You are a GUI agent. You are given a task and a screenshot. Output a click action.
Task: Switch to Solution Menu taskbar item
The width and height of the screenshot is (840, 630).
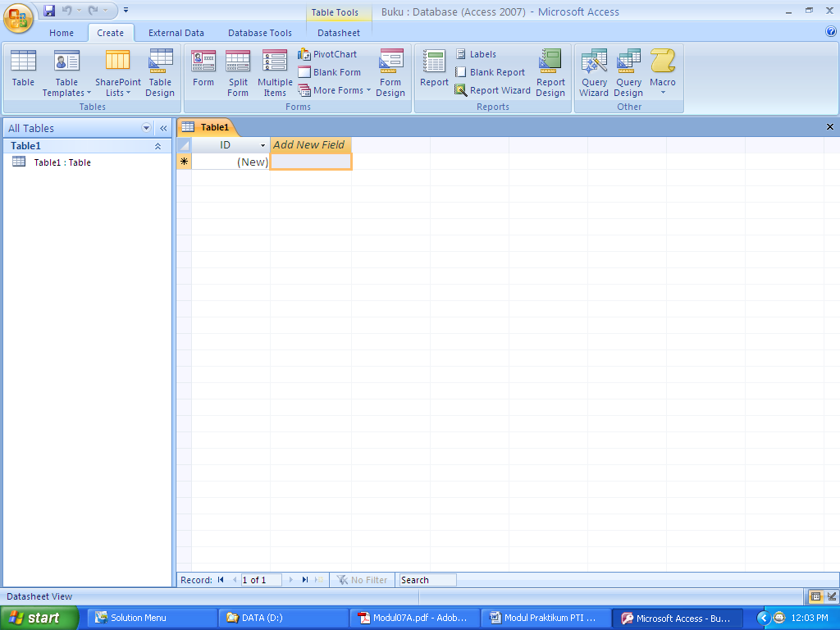pos(152,618)
